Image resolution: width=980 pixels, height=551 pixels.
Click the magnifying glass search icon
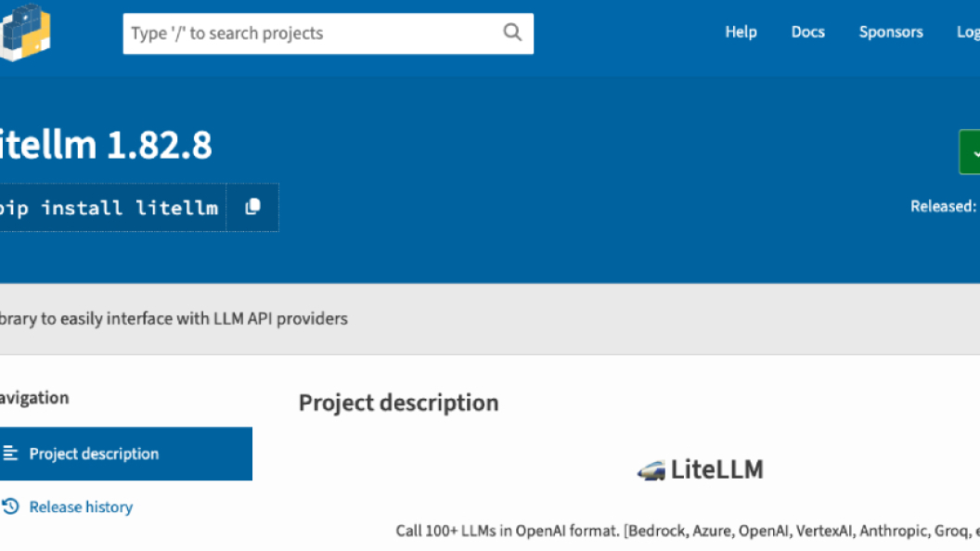pos(512,32)
